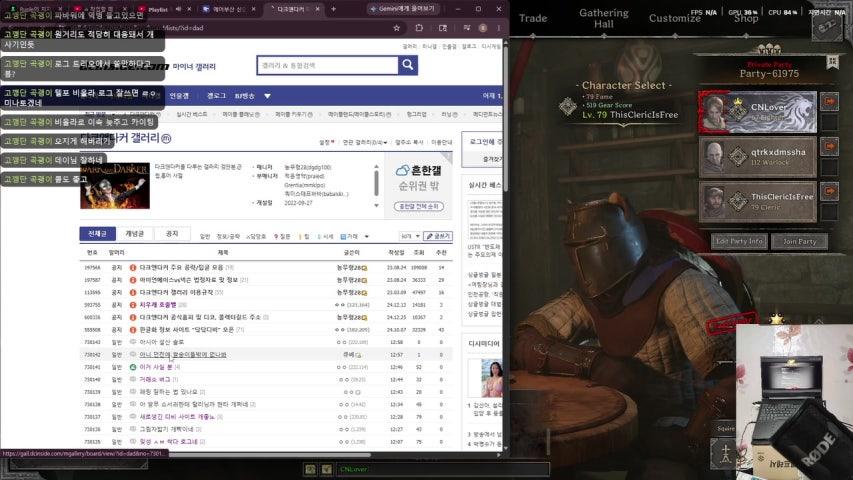Image resolution: width=853 pixels, height=480 pixels.
Task: Click the gallery search input field
Action: pyautogui.click(x=327, y=65)
